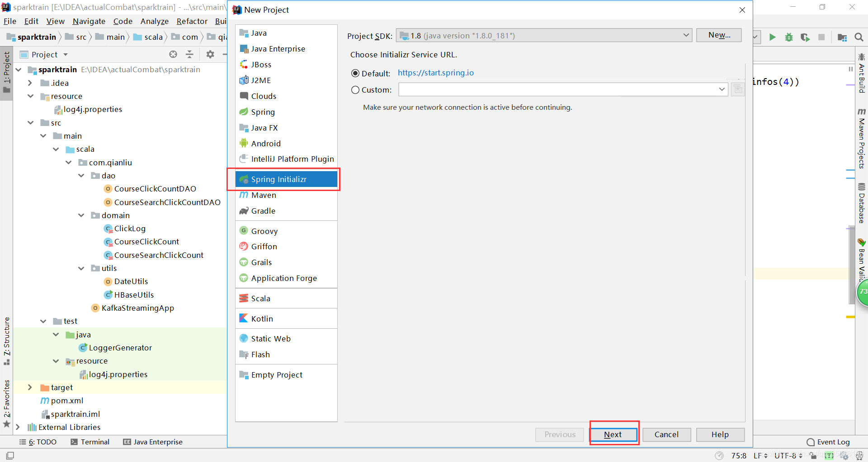868x462 pixels.
Task: Click the Debug bug icon in toolbar
Action: coord(789,37)
